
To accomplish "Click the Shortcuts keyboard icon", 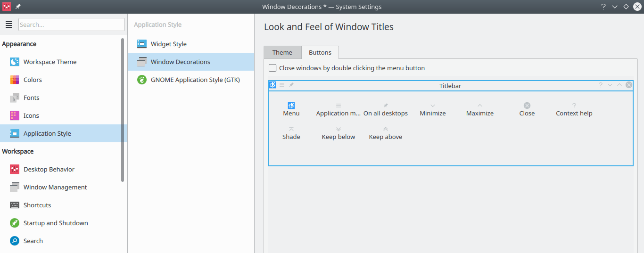I will (15, 205).
